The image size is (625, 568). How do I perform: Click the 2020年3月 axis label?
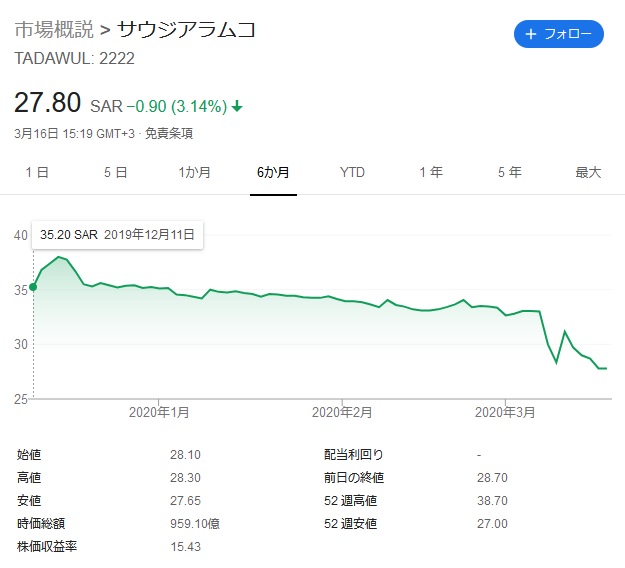pyautogui.click(x=506, y=412)
